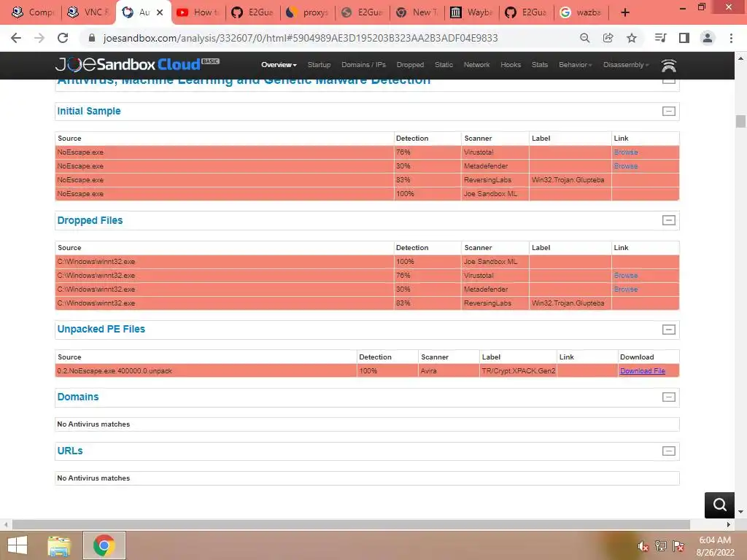This screenshot has height=560, width=747.
Task: Go to the Static section
Action: (444, 65)
